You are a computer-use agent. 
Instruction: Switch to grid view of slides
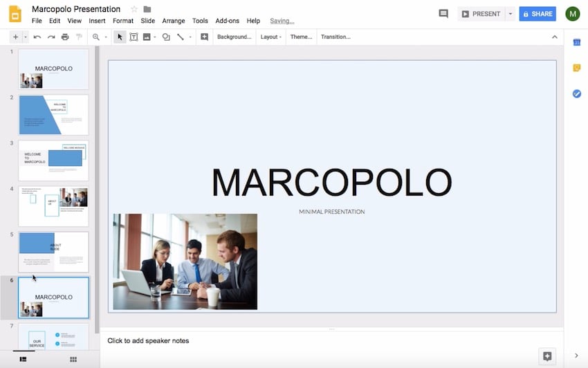click(x=73, y=360)
